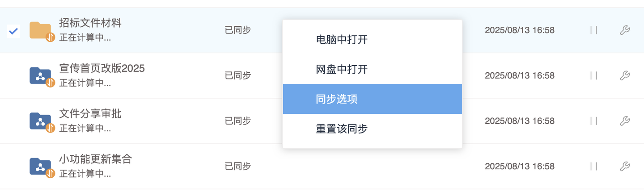Open wrench settings for 宣传首页改版2025

[x=625, y=75]
